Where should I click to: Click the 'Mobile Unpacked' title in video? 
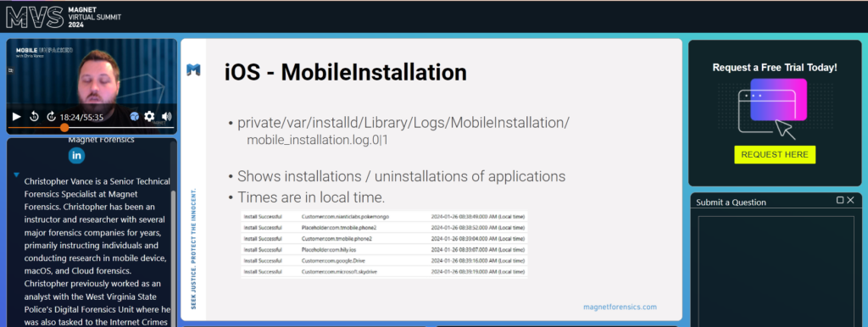point(44,50)
